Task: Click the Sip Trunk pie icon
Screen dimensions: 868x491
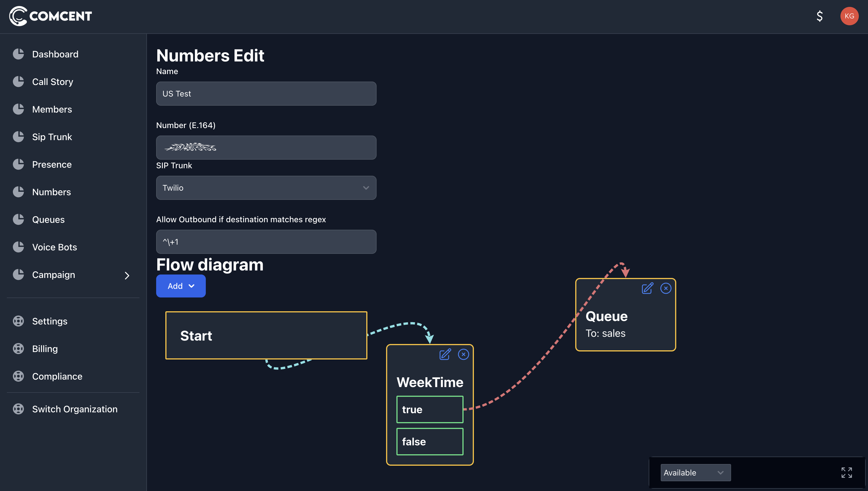Action: click(18, 137)
